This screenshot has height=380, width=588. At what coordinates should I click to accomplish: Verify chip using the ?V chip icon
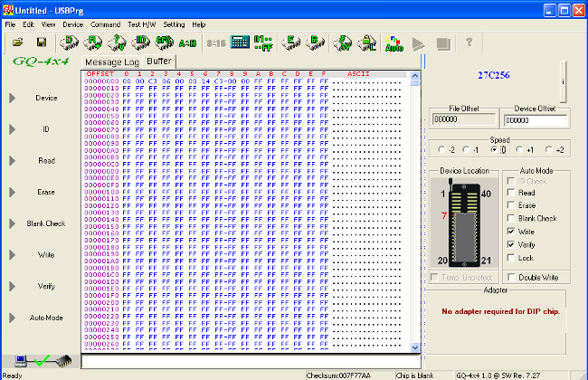click(117, 43)
